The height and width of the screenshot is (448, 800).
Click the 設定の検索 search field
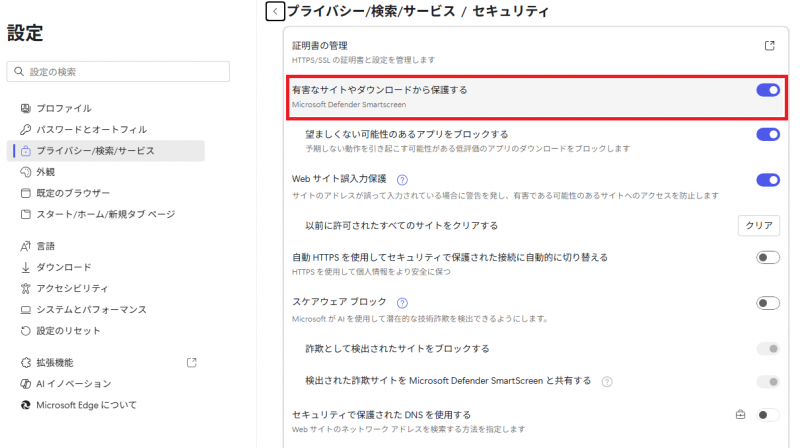click(118, 72)
